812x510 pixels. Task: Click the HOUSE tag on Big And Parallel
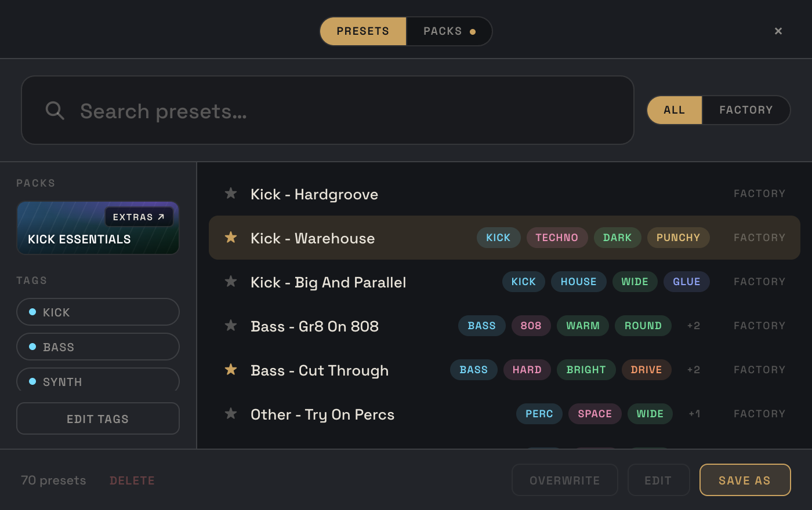pos(578,282)
